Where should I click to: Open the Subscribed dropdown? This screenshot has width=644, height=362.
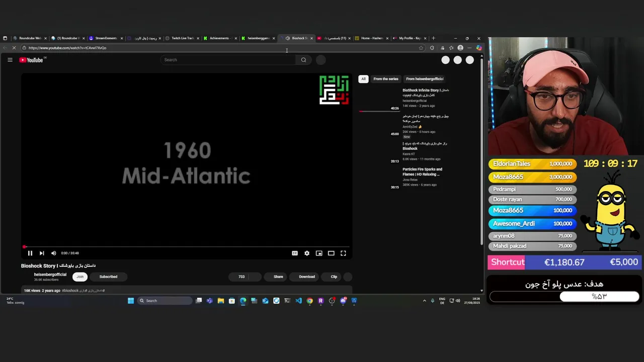tap(108, 277)
